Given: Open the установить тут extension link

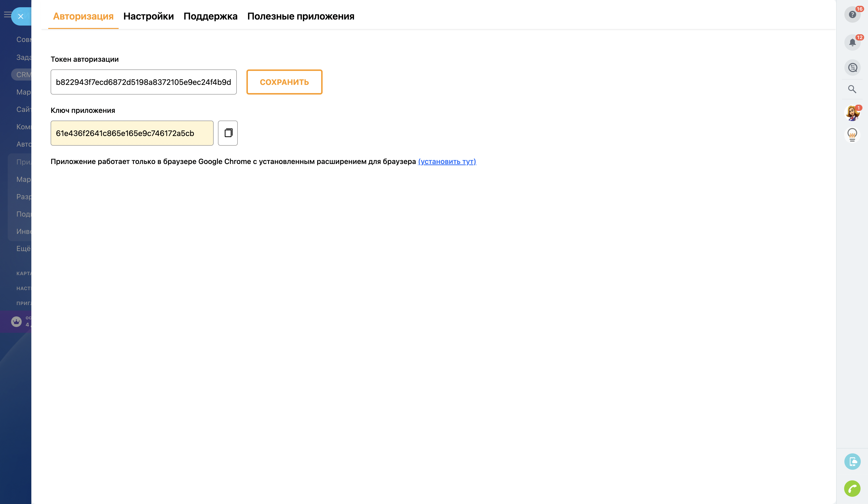Looking at the screenshot, I should (x=447, y=161).
